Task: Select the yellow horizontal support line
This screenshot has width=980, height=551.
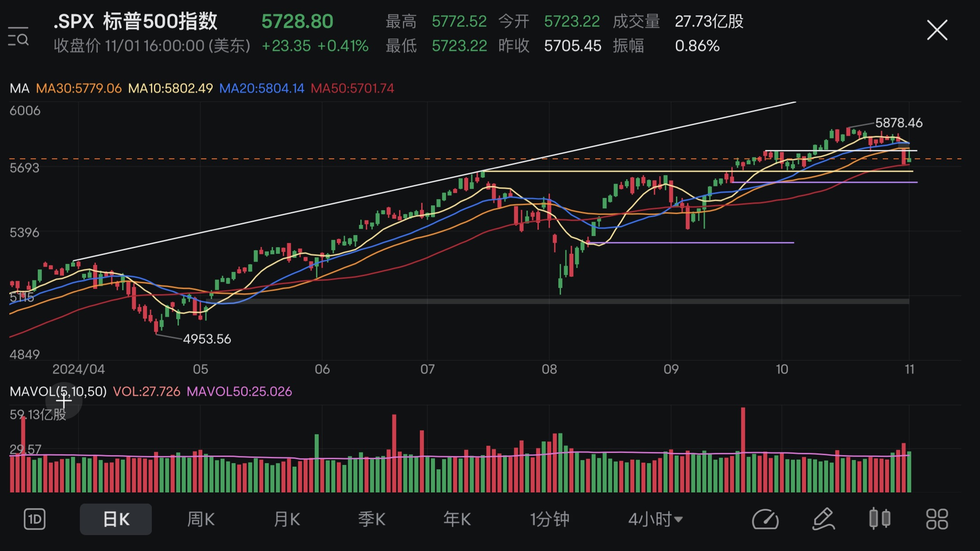Action: [698, 171]
